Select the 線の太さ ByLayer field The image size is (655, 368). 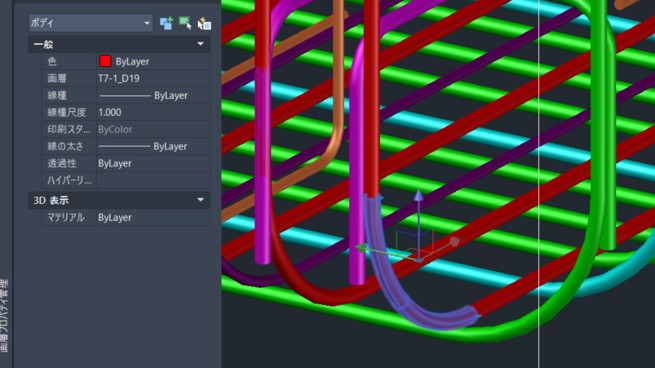tap(153, 146)
